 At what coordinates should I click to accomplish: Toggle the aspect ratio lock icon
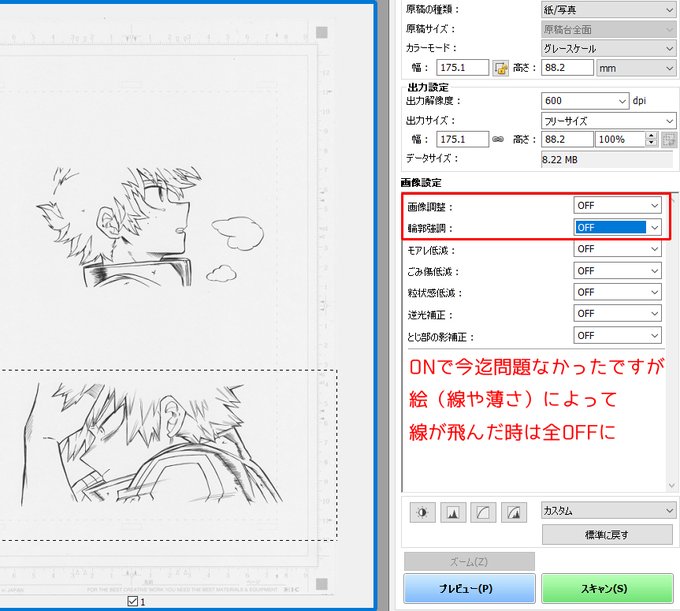[x=500, y=68]
